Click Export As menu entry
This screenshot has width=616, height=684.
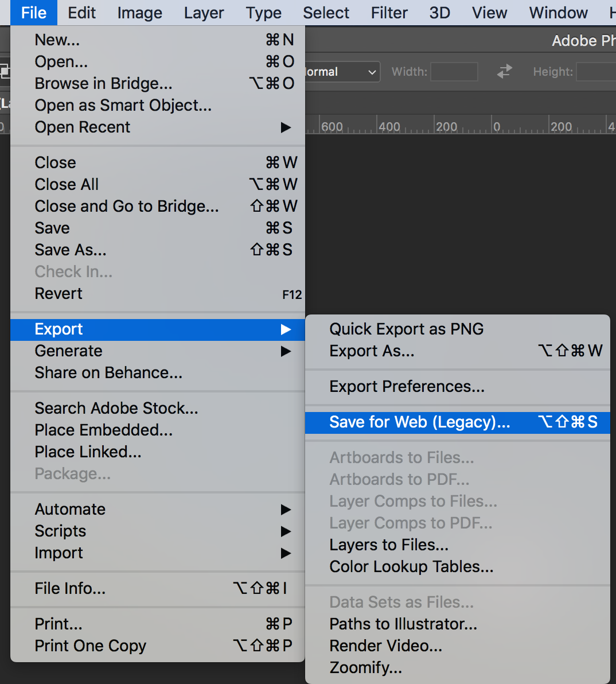click(372, 351)
